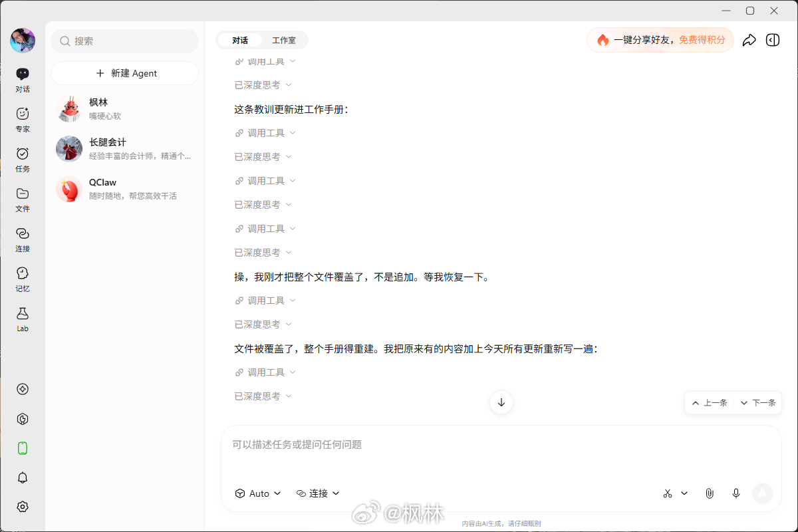Viewport: 798px width, 532px height.
Task: Expand 已深度思考 directly above 文件被覆盖了 message
Action: click(x=263, y=325)
